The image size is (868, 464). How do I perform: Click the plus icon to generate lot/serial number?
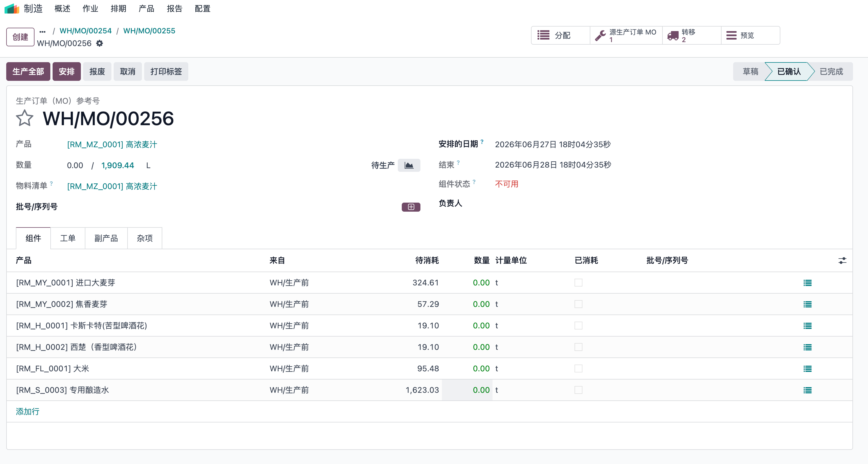tap(411, 207)
